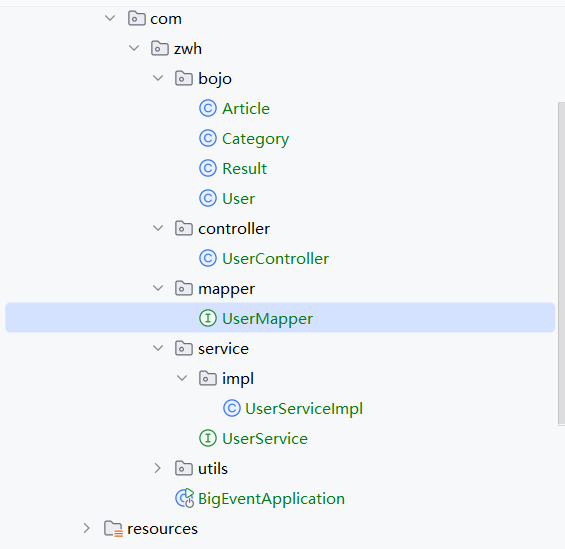565x549 pixels.
Task: Select the mapper package label
Action: click(226, 289)
